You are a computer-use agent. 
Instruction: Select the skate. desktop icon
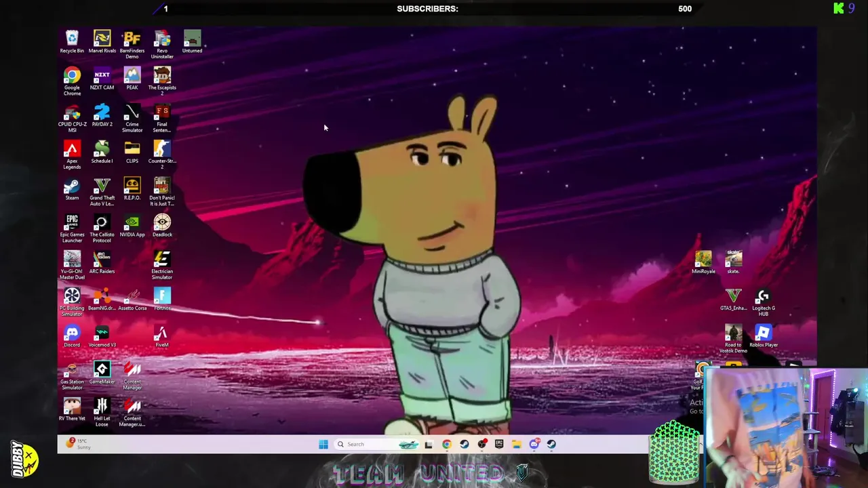click(x=733, y=262)
